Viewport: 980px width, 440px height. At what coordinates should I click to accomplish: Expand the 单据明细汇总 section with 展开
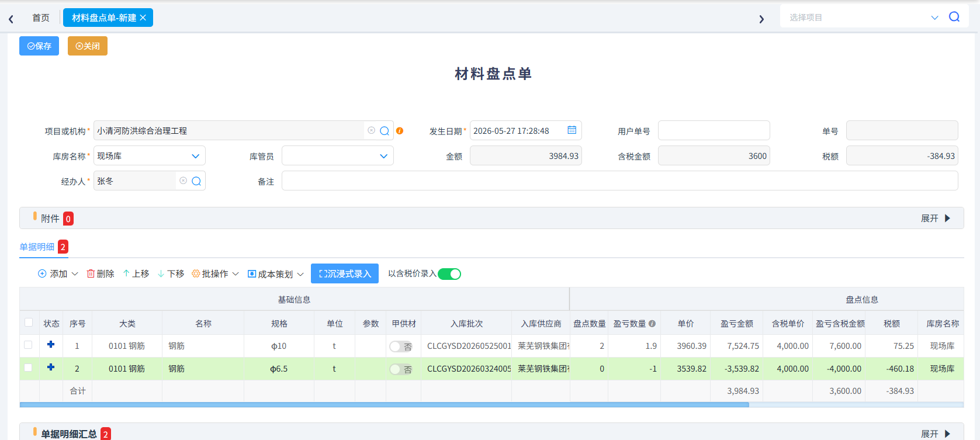tap(936, 434)
